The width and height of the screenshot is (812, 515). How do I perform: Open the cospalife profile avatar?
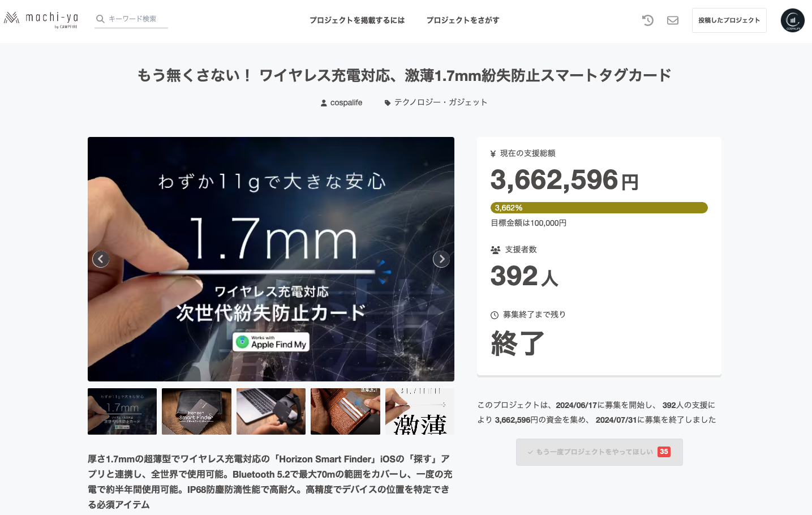pyautogui.click(x=793, y=20)
